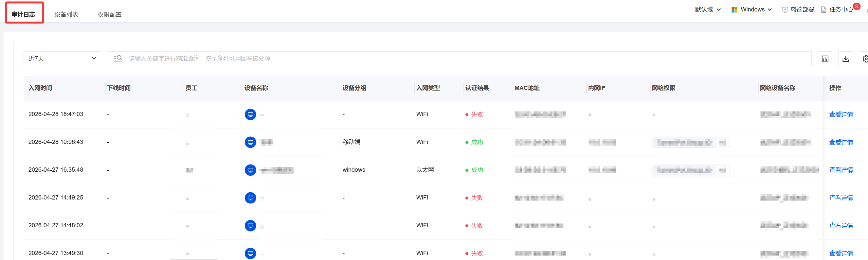Click device icon in 16:35:48 row
This screenshot has width=868, height=260.
click(250, 170)
